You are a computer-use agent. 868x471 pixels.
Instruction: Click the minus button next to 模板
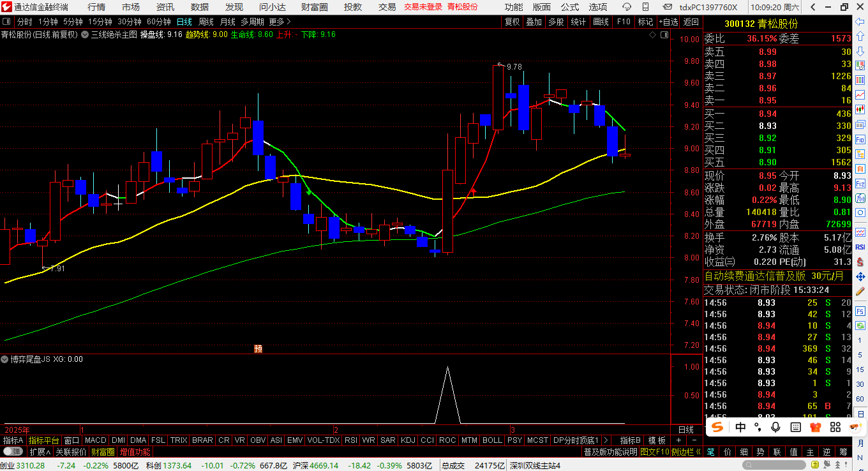point(693,440)
